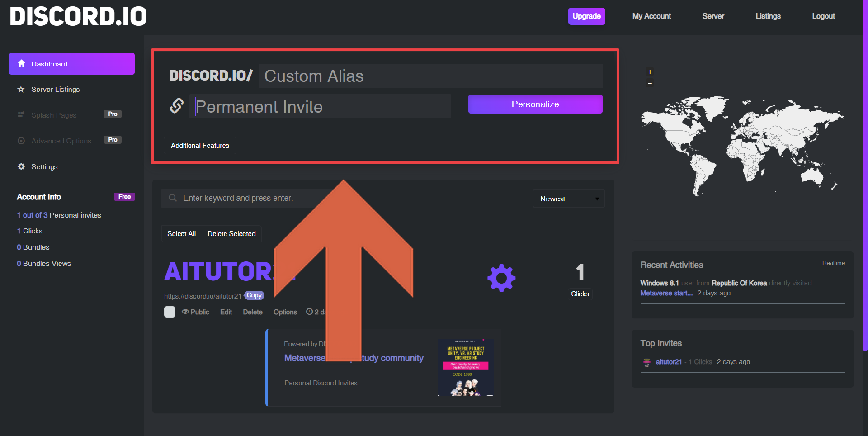Viewport: 868px width, 436px height.
Task: Open the Metaverse study community link
Action: [x=354, y=358]
